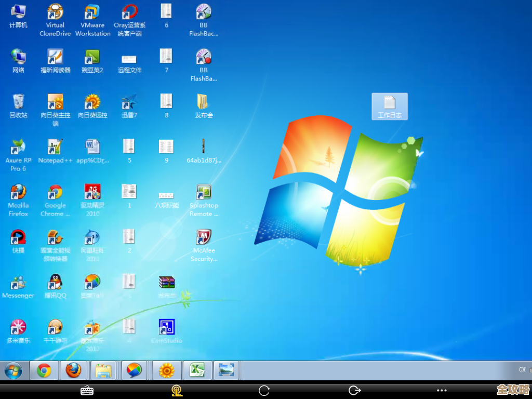This screenshot has width=532, height=399.
Task: Open the 发布会 folder on the desktop
Action: [204, 102]
